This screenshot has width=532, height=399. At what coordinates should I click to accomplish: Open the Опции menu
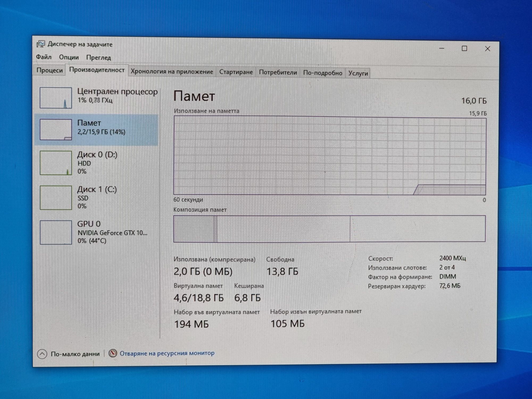pyautogui.click(x=69, y=57)
